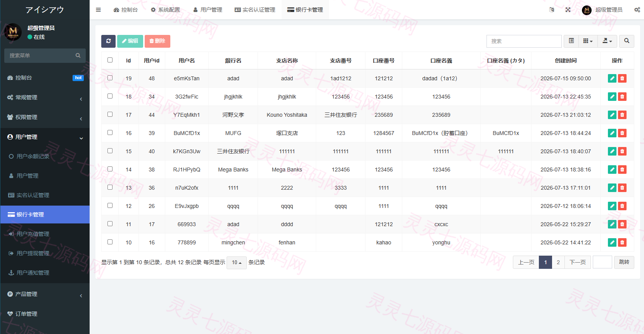This screenshot has height=334, width=644.
Task: Click the 下一页 next page button
Action: coord(578,263)
